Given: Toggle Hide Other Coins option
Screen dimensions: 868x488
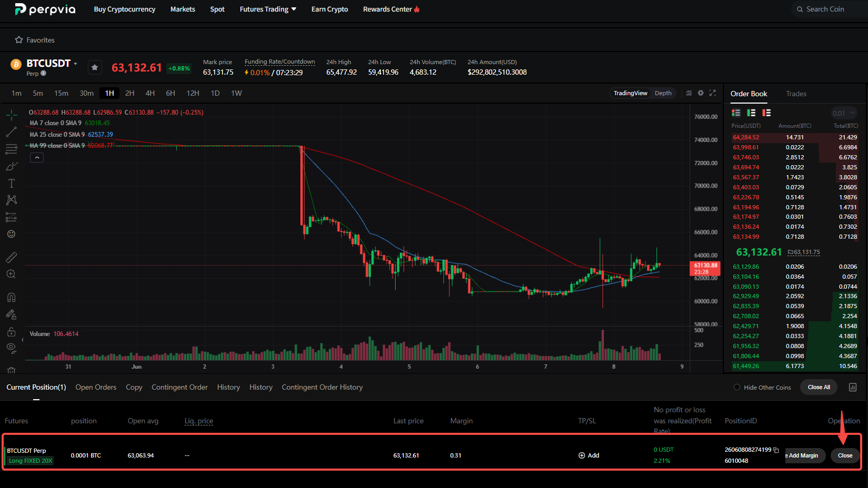Looking at the screenshot, I should pos(737,388).
